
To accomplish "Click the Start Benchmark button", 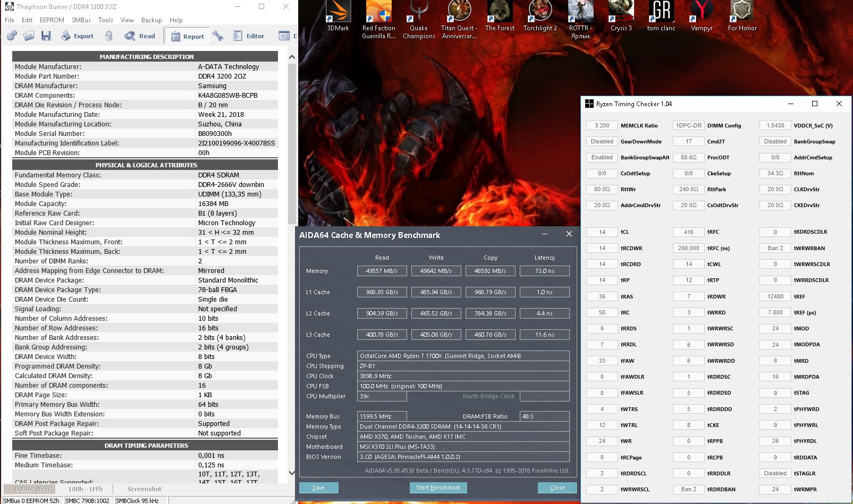I will pyautogui.click(x=438, y=488).
